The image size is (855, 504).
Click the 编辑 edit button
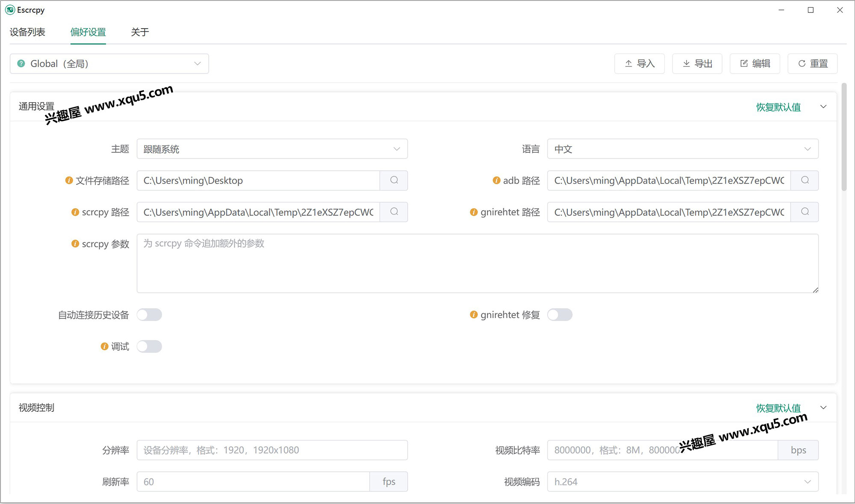(755, 64)
